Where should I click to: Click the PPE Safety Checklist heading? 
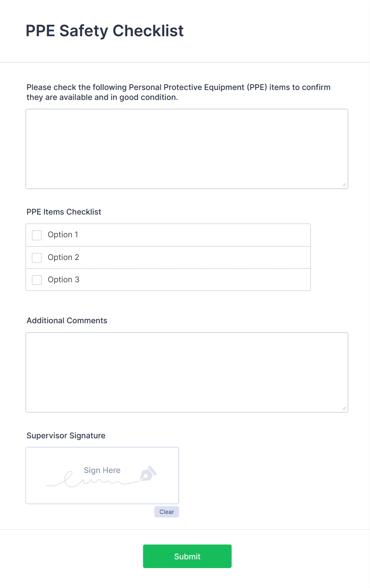pyautogui.click(x=105, y=31)
